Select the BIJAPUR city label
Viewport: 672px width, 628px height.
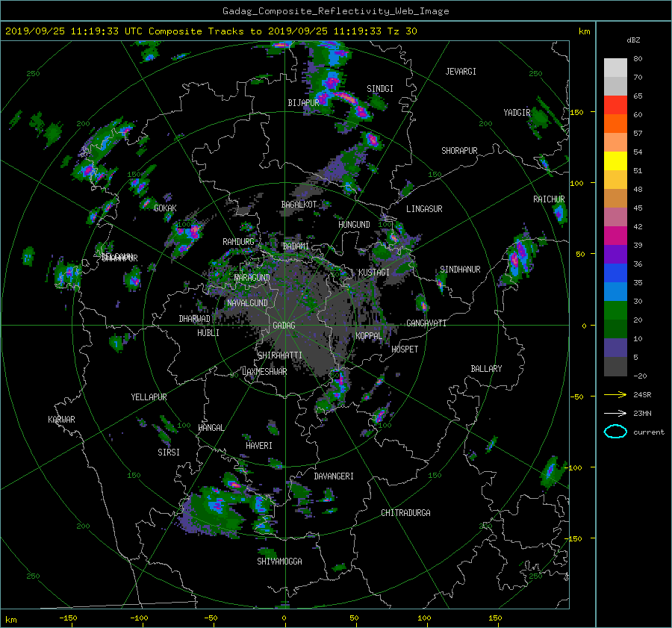(303, 103)
